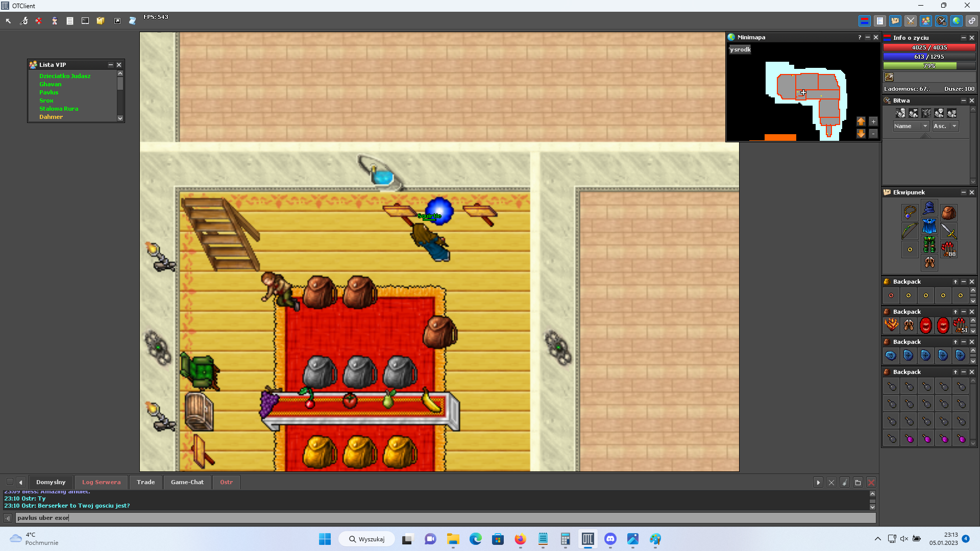Zoom in the minimap with plus button
Viewport: 980px width, 551px height.
[x=873, y=121]
